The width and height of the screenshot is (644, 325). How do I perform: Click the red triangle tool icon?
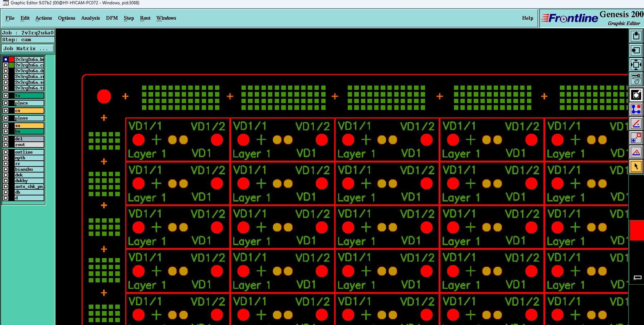click(636, 152)
